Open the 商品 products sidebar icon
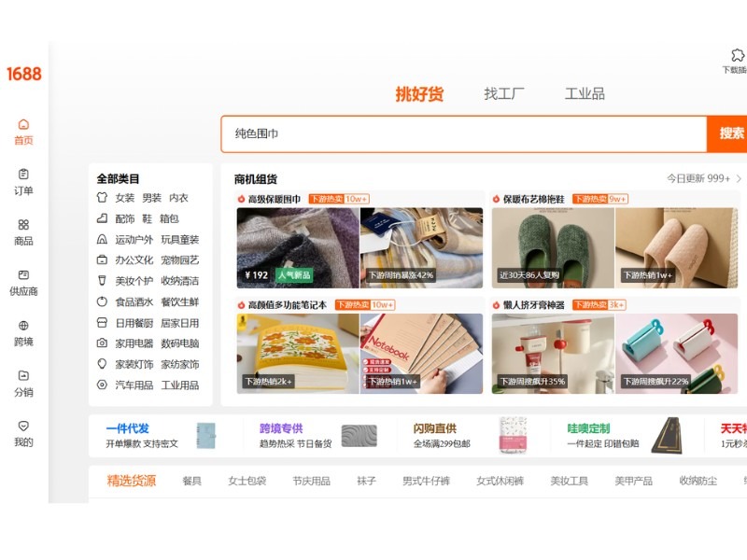This screenshot has width=747, height=560. (x=23, y=225)
